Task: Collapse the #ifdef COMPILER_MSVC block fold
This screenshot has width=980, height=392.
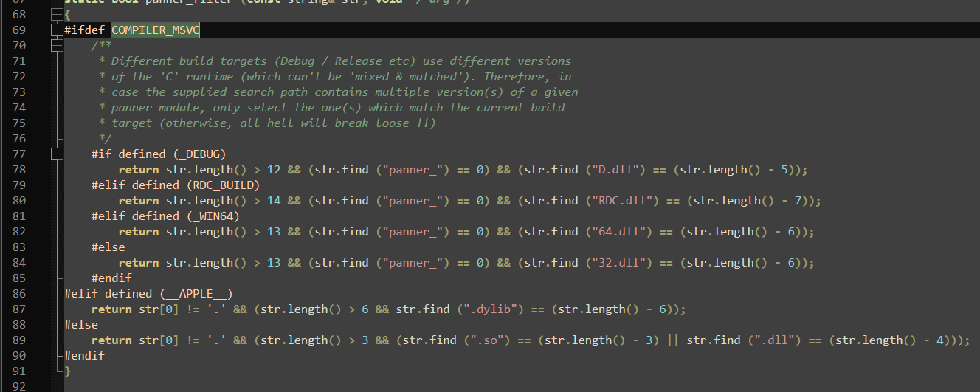Action: pyautogui.click(x=57, y=30)
